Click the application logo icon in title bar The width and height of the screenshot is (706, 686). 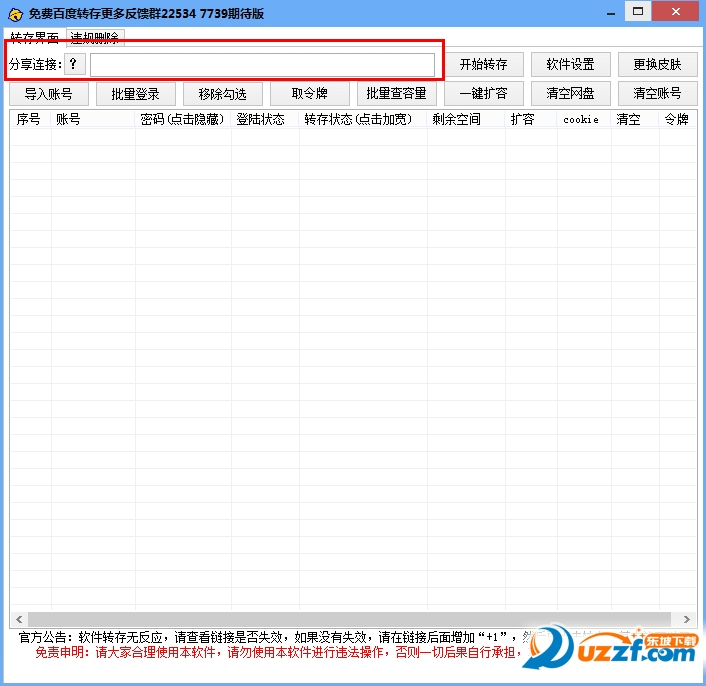(x=15, y=14)
